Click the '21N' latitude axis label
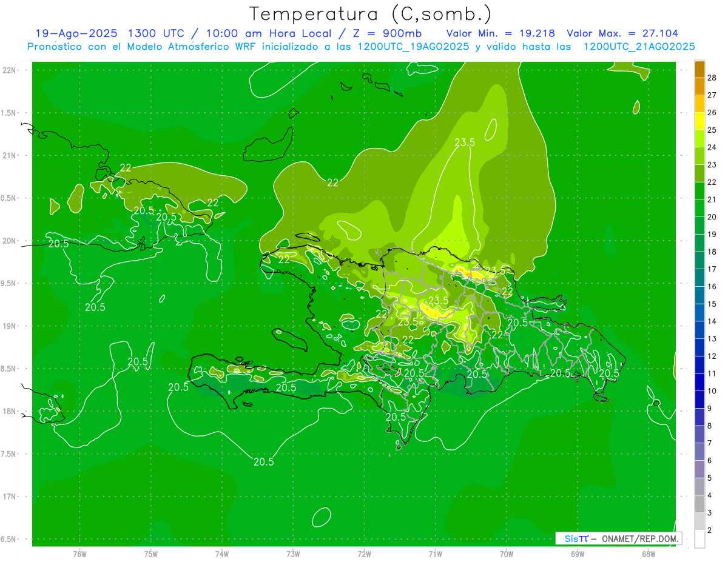The image size is (728, 562). pyautogui.click(x=9, y=156)
